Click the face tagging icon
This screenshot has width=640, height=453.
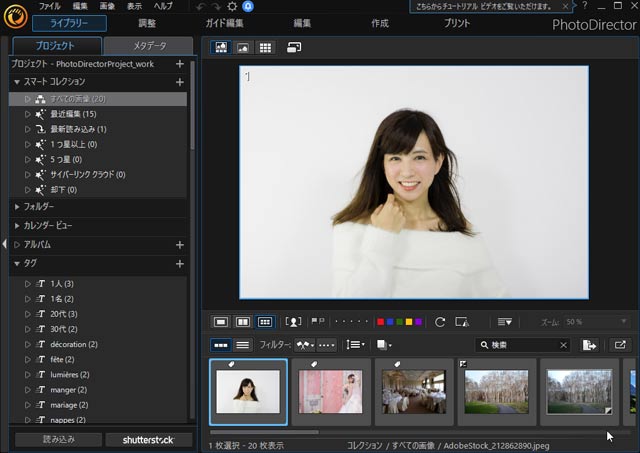click(293, 322)
